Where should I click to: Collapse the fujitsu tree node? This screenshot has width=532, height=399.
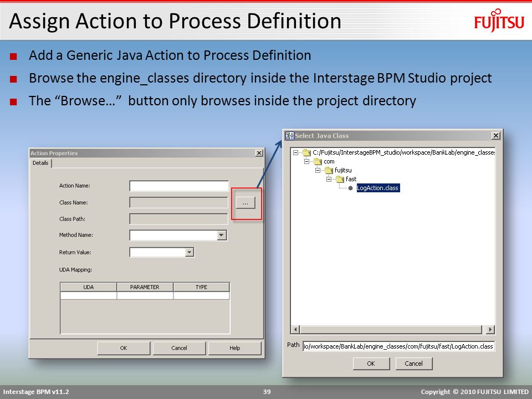tap(318, 170)
